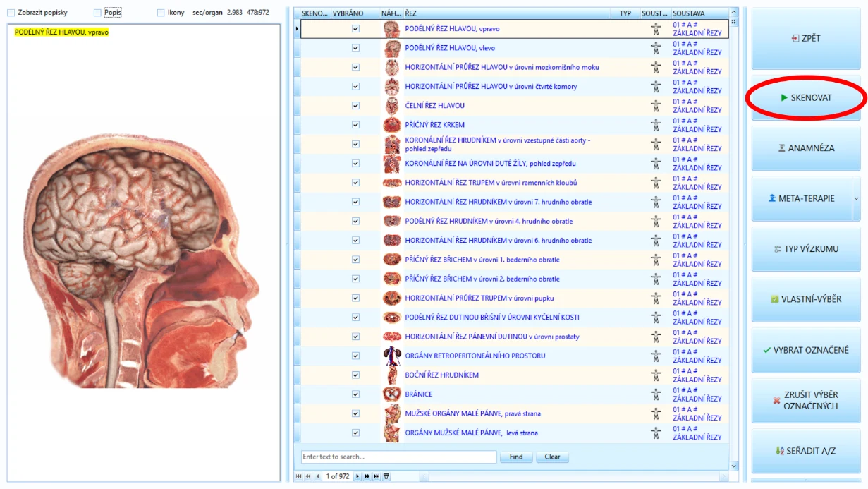Go to next record in navigator
868x489 pixels.
[x=357, y=477]
